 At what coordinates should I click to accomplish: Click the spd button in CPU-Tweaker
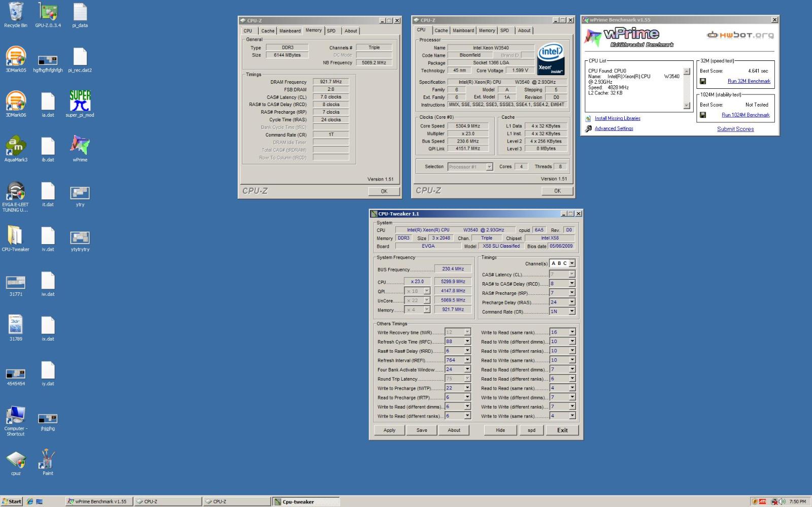pyautogui.click(x=531, y=430)
